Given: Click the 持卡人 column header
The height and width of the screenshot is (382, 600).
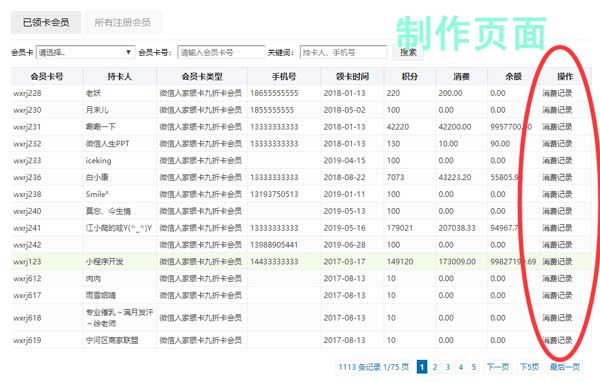Looking at the screenshot, I should pos(119,77).
